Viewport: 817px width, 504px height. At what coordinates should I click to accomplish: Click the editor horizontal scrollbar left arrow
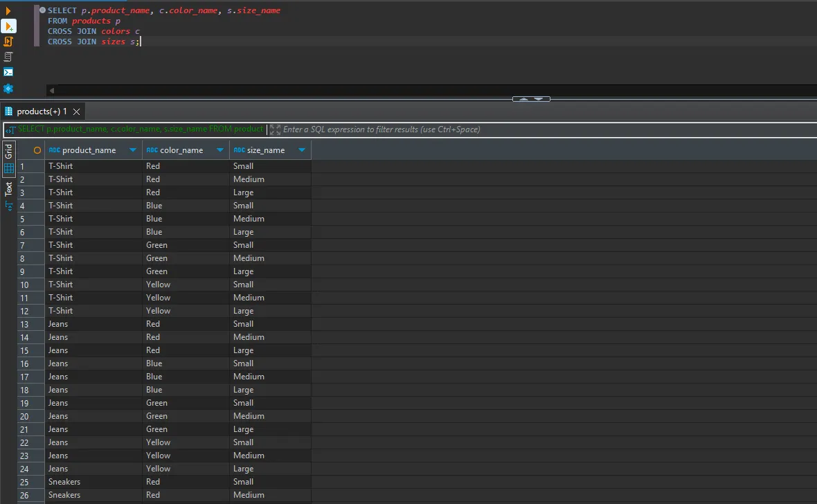52,91
